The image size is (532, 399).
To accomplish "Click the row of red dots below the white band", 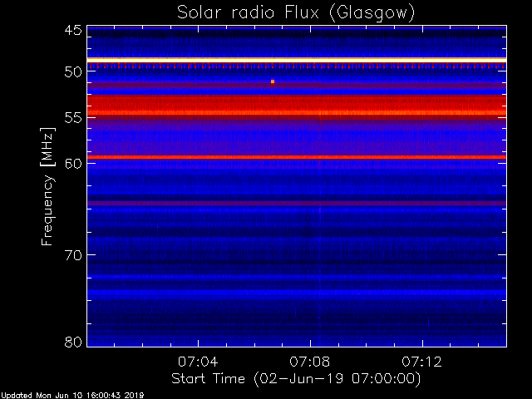I will (297, 66).
